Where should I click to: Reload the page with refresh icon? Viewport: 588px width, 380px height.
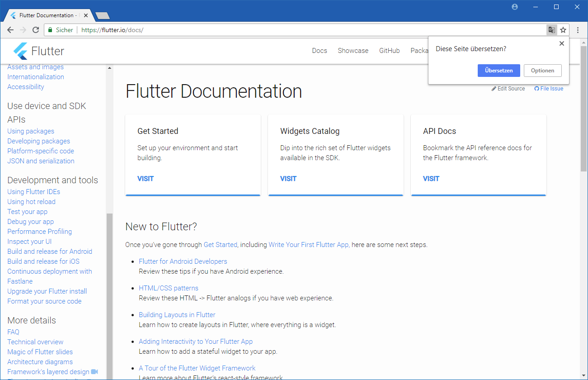[36, 30]
